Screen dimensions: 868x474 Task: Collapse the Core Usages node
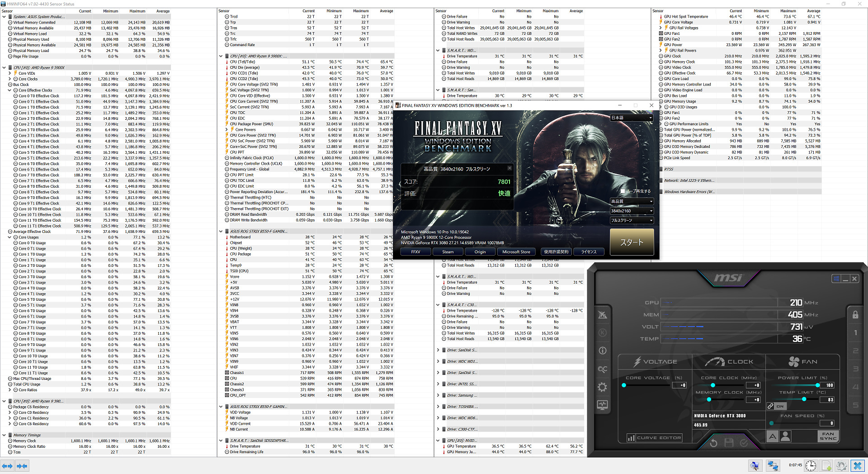[10, 237]
